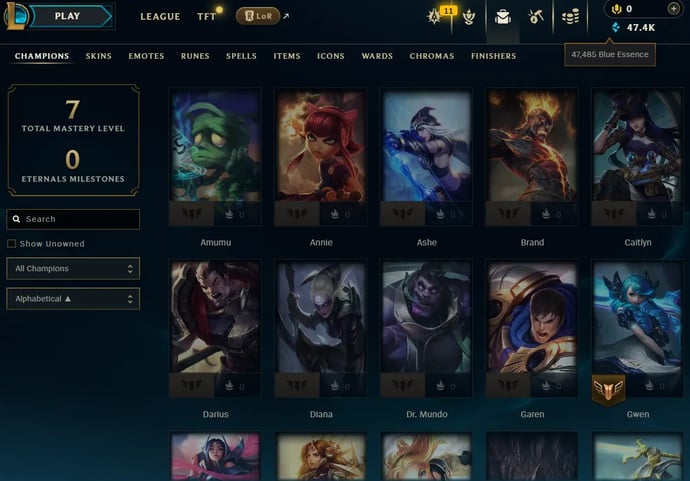
Task: Open the Collection backpack icon
Action: [503, 17]
